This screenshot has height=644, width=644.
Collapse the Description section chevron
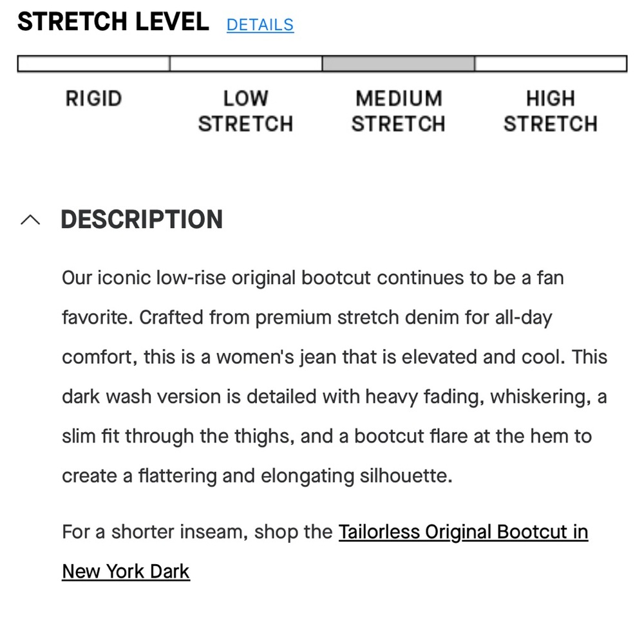point(30,220)
